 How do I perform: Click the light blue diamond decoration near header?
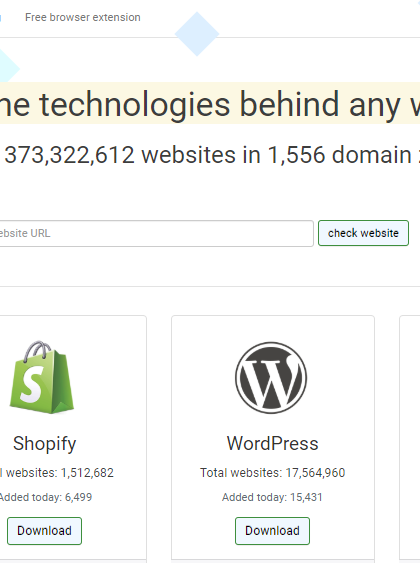coord(197,34)
